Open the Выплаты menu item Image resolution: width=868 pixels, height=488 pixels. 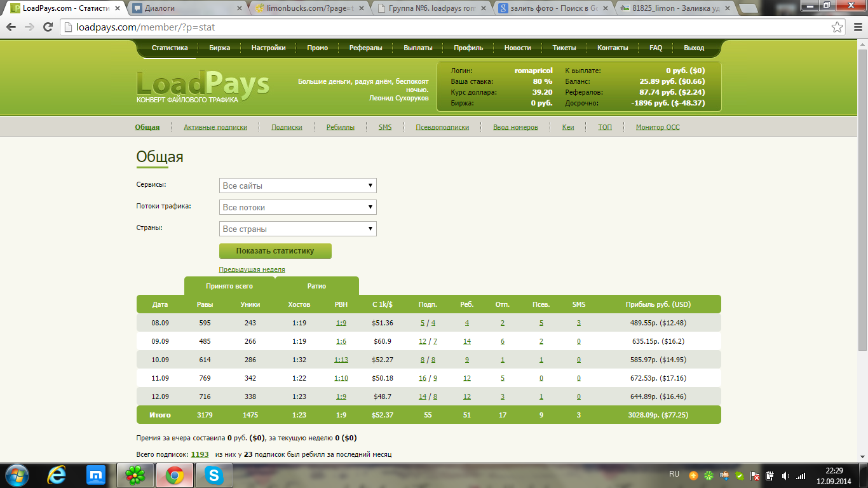click(x=417, y=48)
